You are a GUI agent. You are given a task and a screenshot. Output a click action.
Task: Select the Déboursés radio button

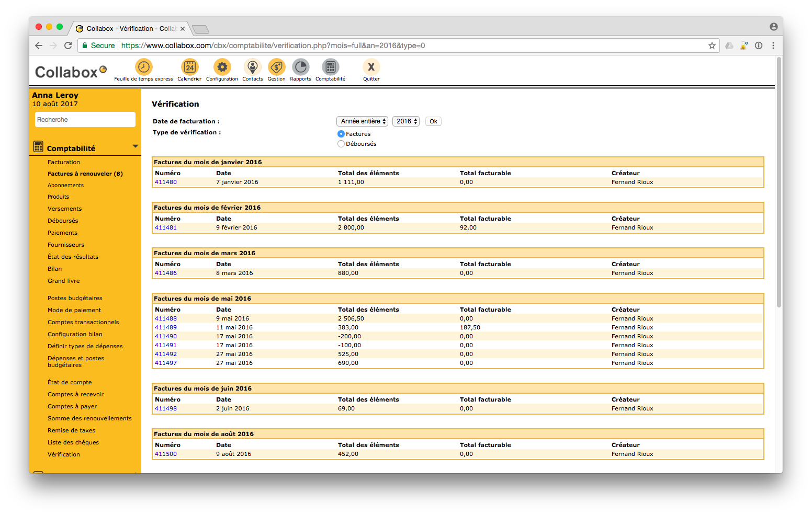coord(341,144)
